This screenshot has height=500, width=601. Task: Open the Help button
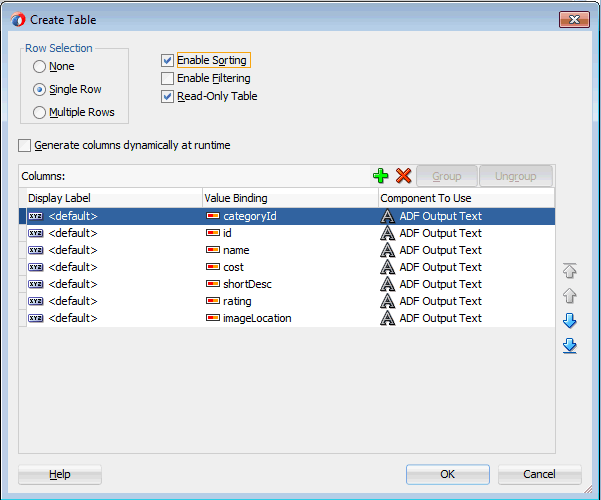[x=60, y=474]
